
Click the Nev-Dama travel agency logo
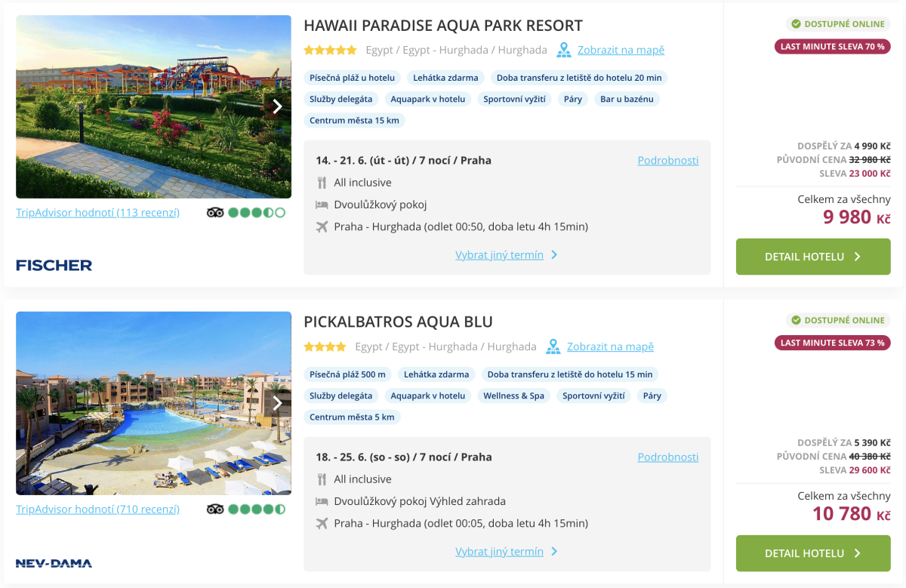coord(54,563)
